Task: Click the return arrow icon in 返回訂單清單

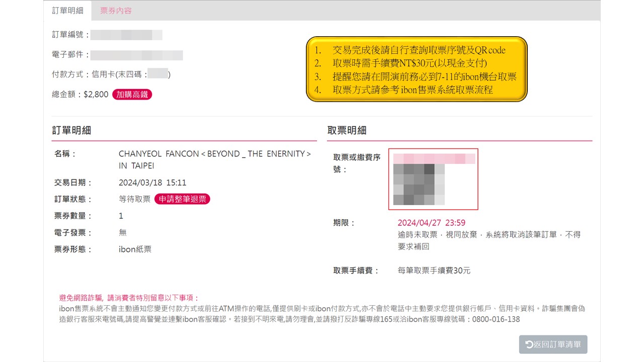Action: click(529, 344)
